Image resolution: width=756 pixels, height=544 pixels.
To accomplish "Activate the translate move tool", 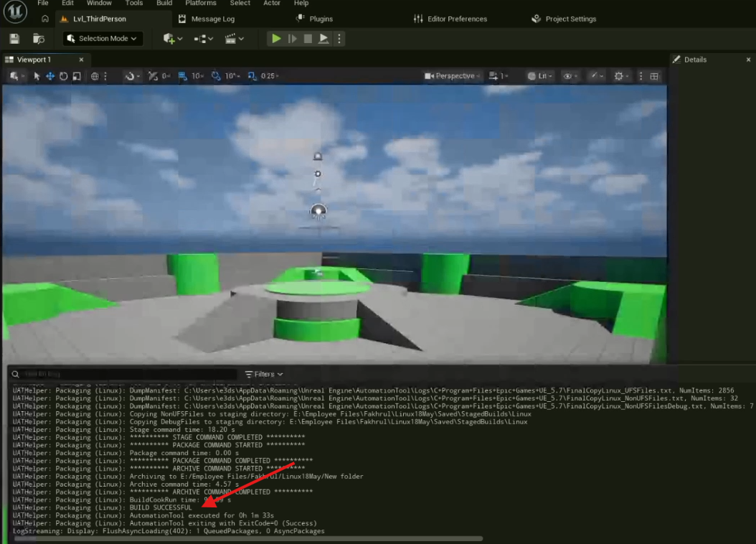I will pos(49,76).
